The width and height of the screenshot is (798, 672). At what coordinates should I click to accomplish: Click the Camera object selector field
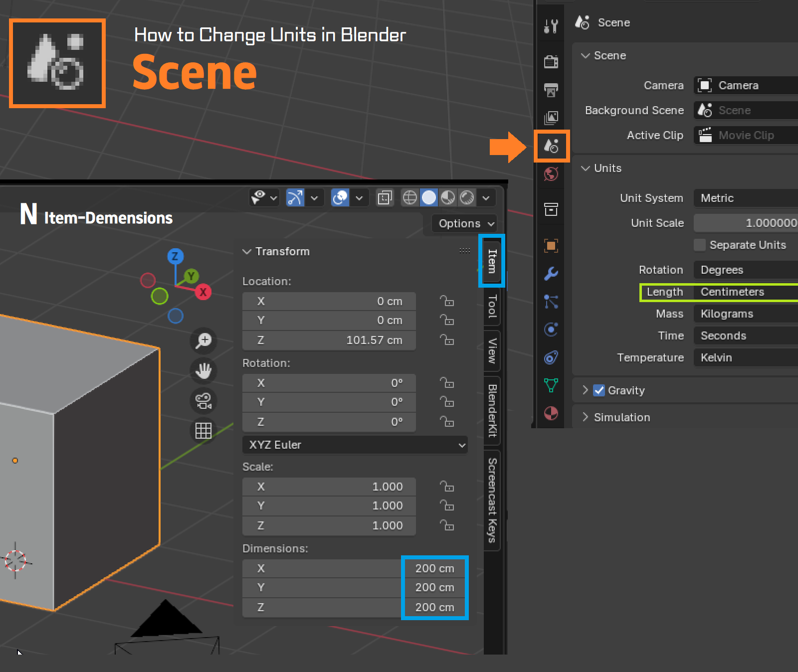pyautogui.click(x=746, y=85)
